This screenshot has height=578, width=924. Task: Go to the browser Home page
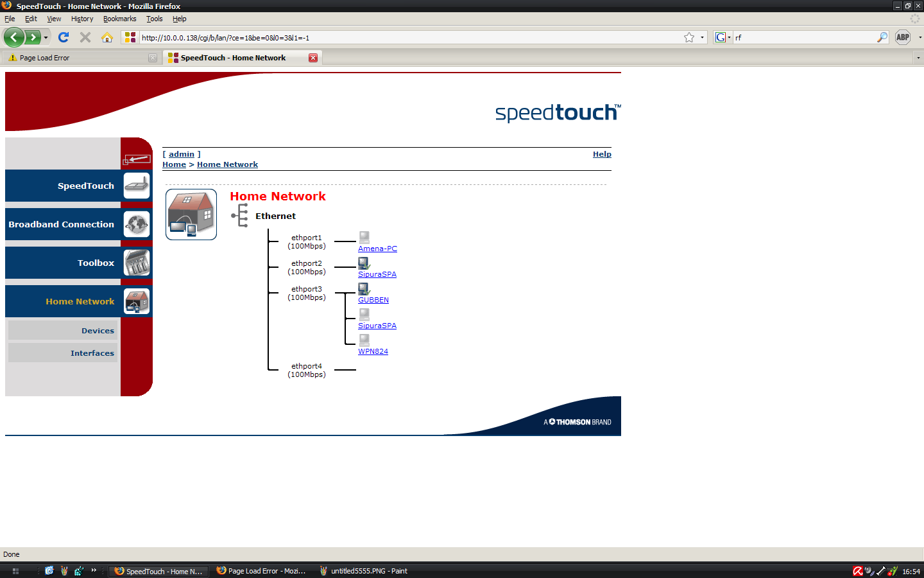[x=107, y=37]
